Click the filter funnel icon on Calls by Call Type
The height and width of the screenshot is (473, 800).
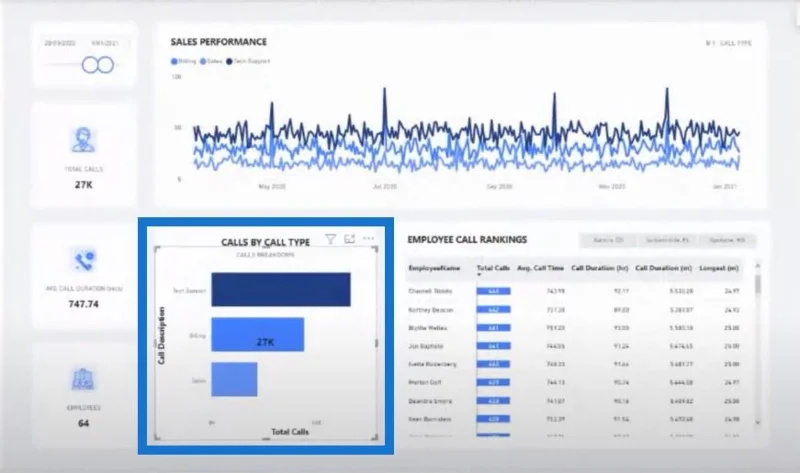coord(331,239)
